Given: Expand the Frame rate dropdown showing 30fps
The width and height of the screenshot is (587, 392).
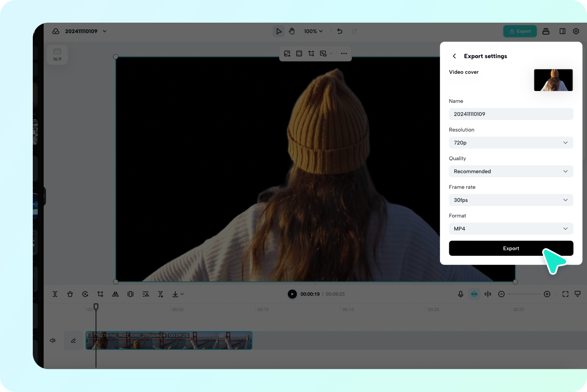Looking at the screenshot, I should click(511, 200).
